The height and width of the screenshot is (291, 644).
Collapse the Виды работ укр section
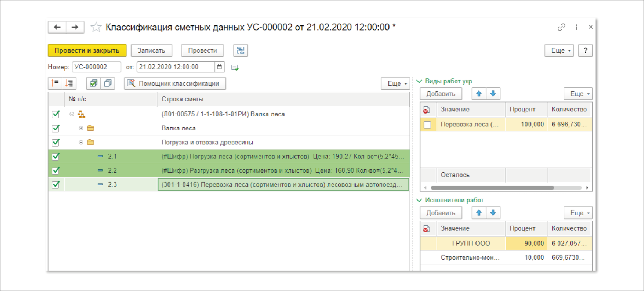point(419,81)
